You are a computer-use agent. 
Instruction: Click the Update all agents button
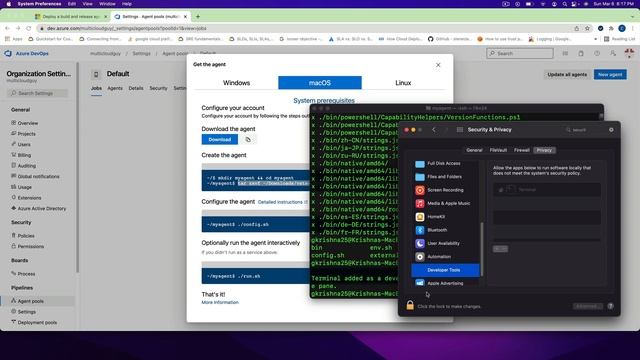click(x=567, y=75)
